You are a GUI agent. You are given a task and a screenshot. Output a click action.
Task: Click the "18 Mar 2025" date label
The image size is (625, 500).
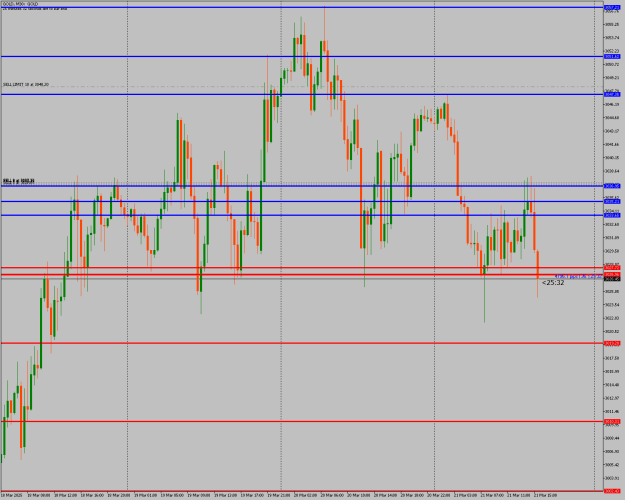pos(12,495)
